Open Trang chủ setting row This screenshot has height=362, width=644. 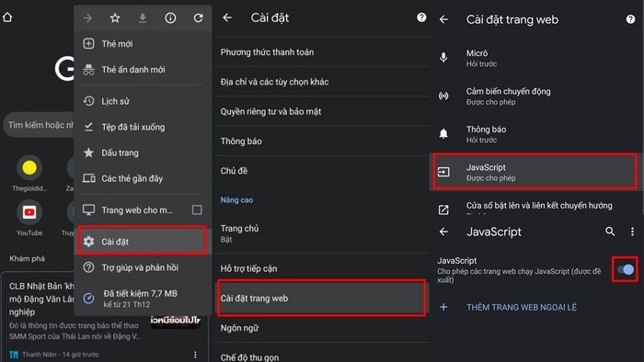click(322, 233)
